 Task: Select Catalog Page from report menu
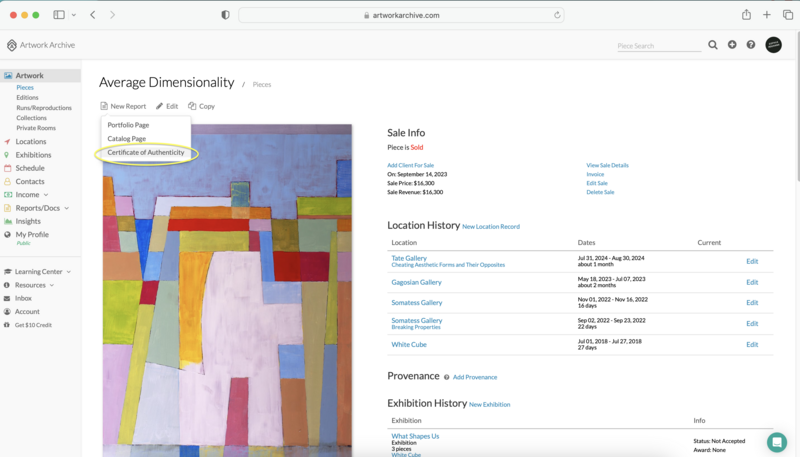coord(127,139)
